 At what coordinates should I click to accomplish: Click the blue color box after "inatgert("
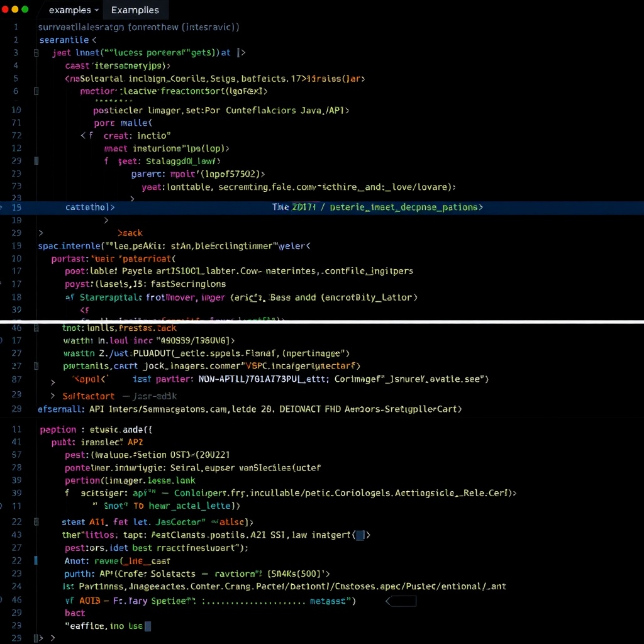point(360,535)
